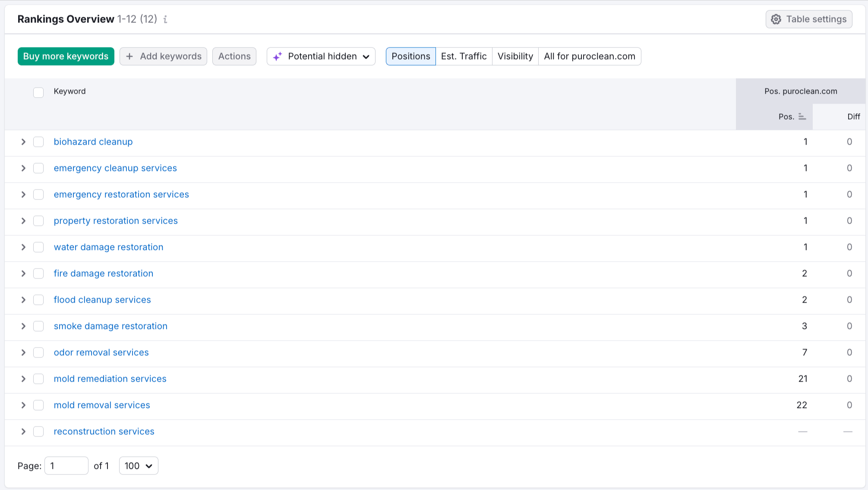This screenshot has width=868, height=490.
Task: Tick the select-all checkbox beside Keyword
Action: tap(38, 92)
